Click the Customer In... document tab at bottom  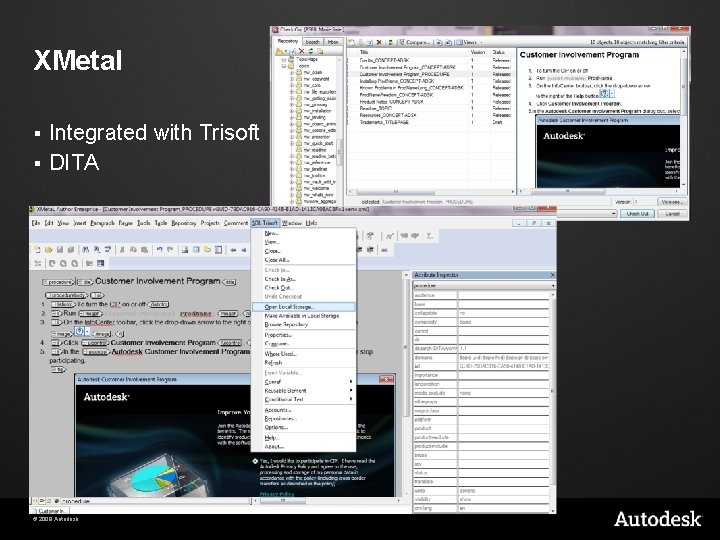(50, 511)
